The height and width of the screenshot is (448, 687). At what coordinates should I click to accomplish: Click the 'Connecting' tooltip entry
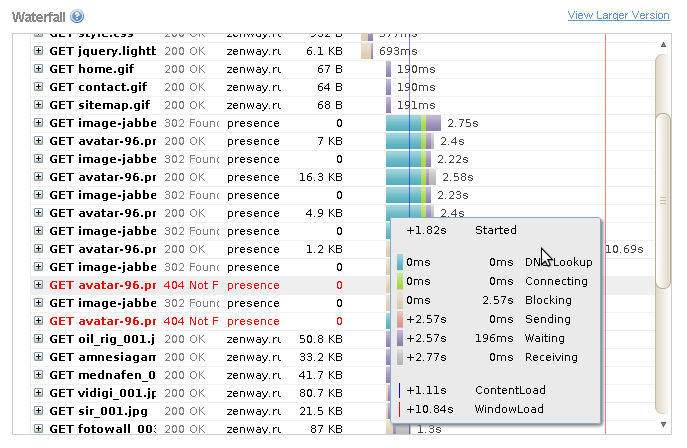pyautogui.click(x=556, y=281)
